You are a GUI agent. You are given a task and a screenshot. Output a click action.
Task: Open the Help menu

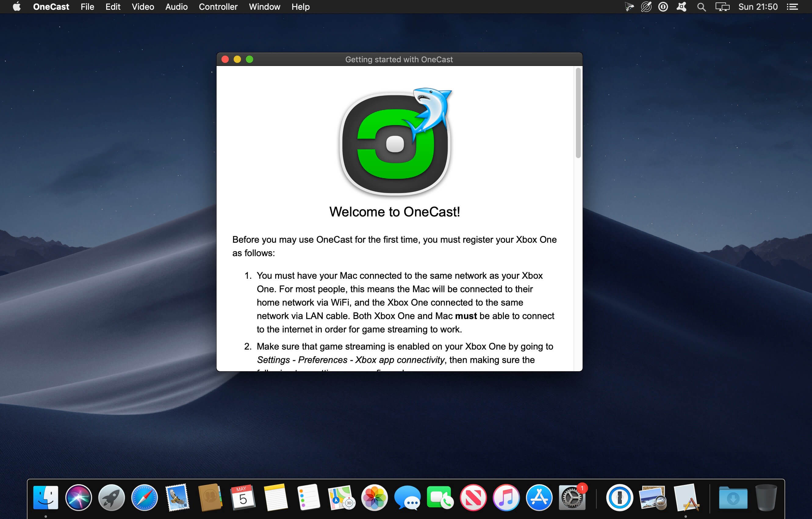(300, 7)
